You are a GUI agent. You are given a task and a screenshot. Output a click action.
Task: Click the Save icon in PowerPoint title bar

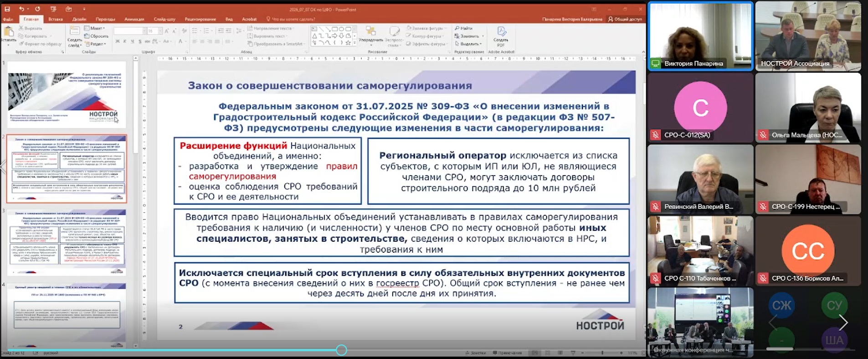tap(7, 9)
